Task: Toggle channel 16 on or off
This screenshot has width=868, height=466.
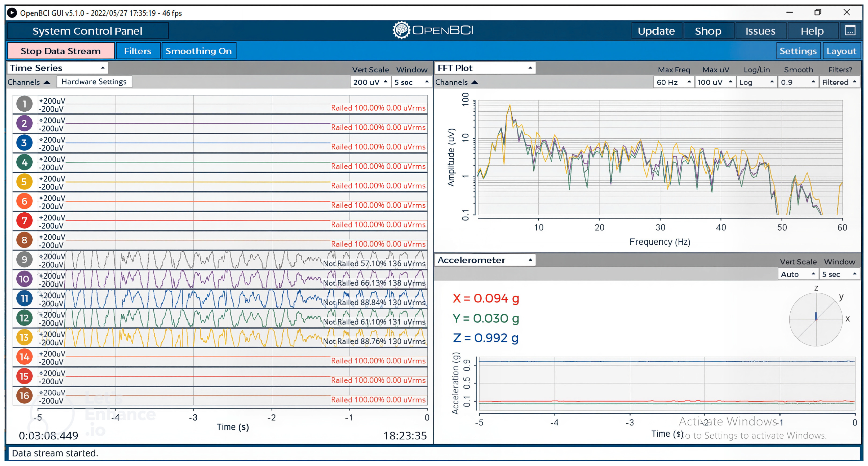Action: pos(24,396)
